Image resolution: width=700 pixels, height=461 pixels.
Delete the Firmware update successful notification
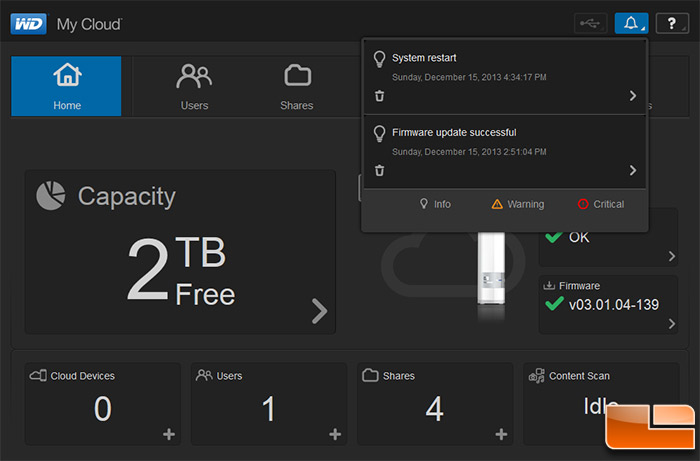click(x=379, y=170)
